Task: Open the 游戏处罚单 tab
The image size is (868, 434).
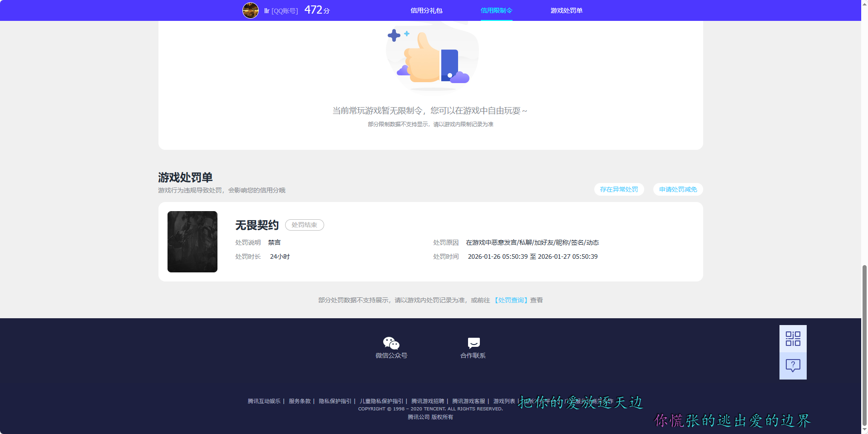Action: click(x=567, y=10)
